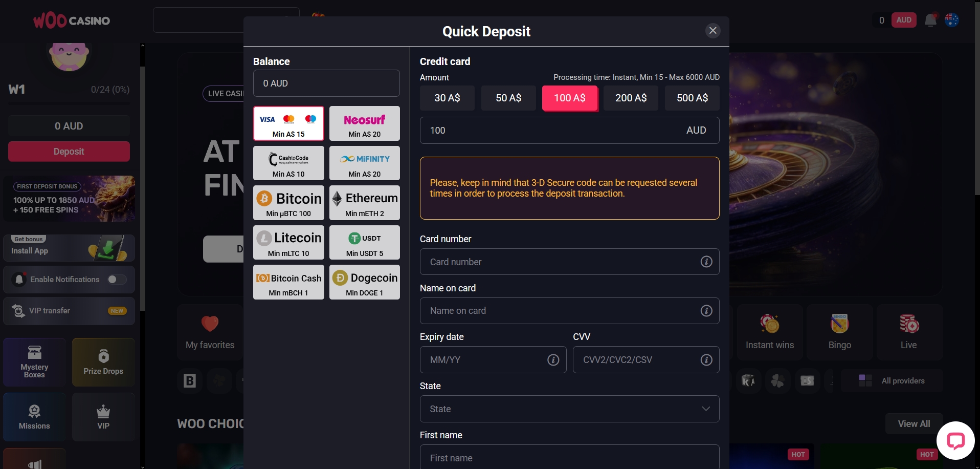Open the State dropdown
The image size is (980, 469).
click(569, 409)
